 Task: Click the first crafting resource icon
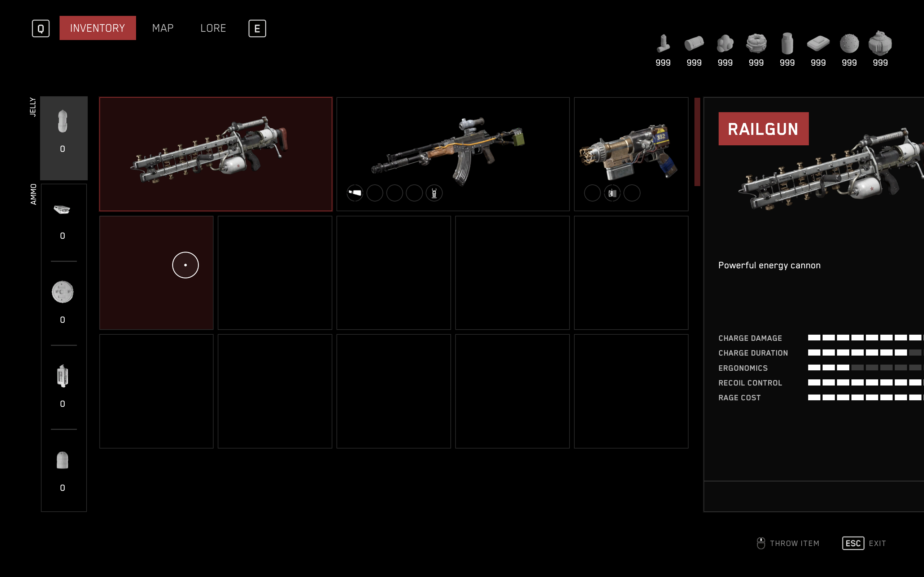(663, 44)
